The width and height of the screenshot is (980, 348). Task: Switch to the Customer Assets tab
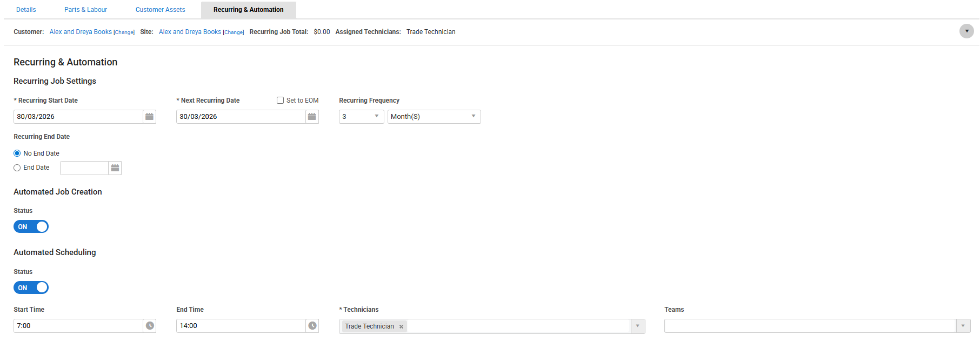tap(161, 10)
